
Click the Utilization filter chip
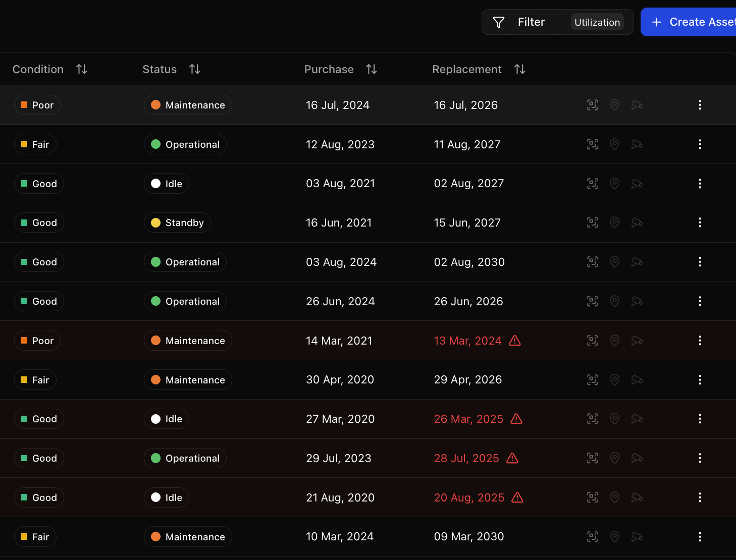coord(597,22)
